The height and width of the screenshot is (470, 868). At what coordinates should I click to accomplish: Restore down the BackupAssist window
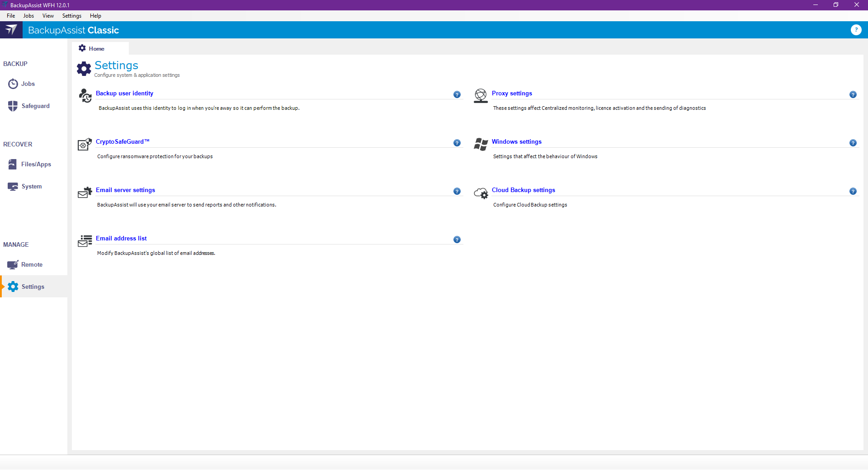(x=836, y=5)
